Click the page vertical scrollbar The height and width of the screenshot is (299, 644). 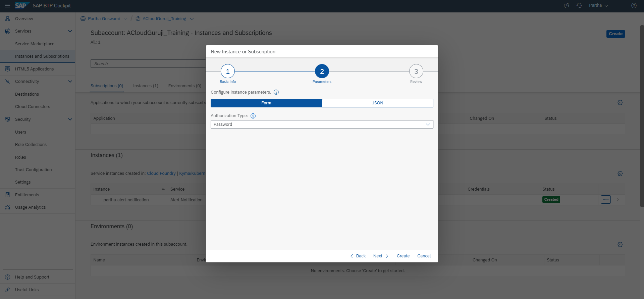point(642,117)
